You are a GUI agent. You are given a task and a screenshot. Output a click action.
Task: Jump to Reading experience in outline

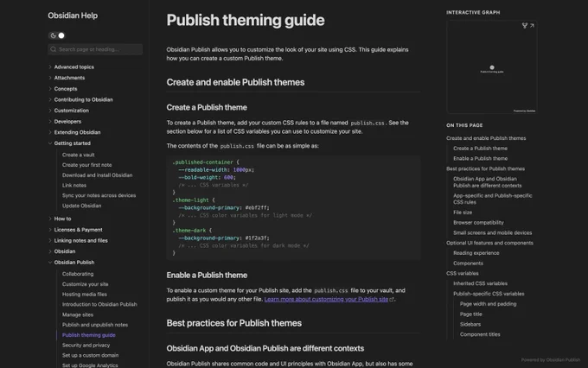click(x=476, y=253)
